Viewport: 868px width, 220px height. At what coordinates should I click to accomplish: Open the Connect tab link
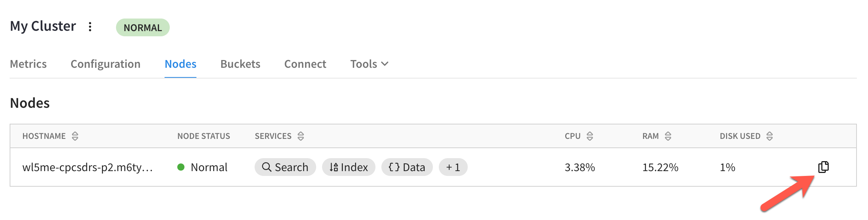(x=305, y=64)
